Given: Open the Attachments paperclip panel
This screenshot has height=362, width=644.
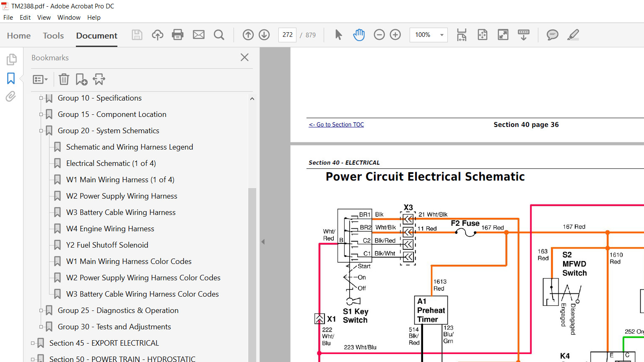Looking at the screenshot, I should [11, 97].
